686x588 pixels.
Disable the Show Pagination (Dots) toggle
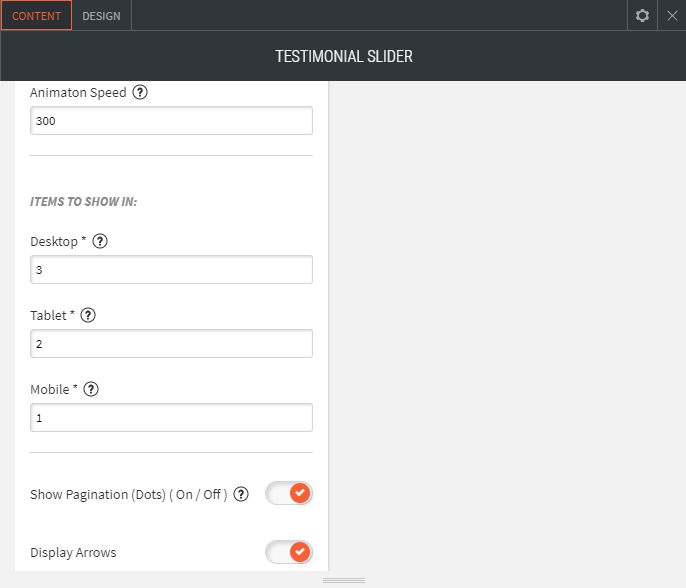coord(289,494)
